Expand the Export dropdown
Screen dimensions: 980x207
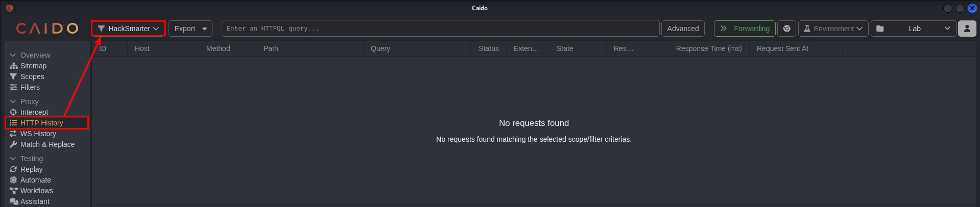coord(190,29)
